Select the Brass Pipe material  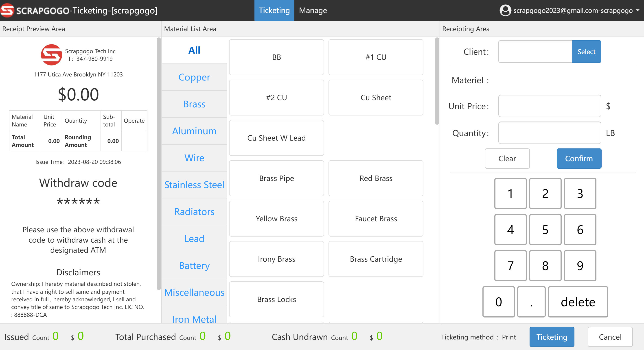[x=276, y=178]
